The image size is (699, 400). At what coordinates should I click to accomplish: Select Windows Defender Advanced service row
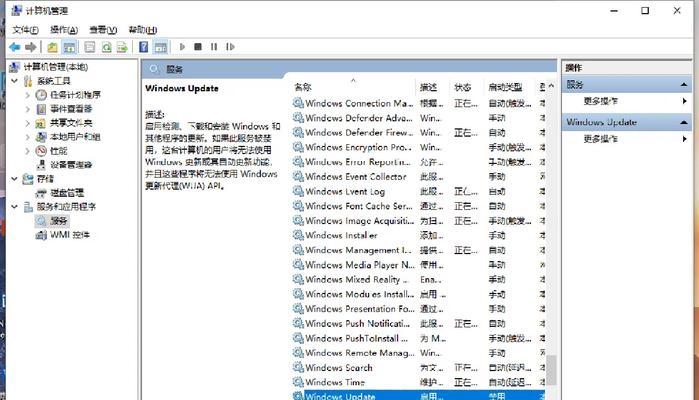click(418, 118)
